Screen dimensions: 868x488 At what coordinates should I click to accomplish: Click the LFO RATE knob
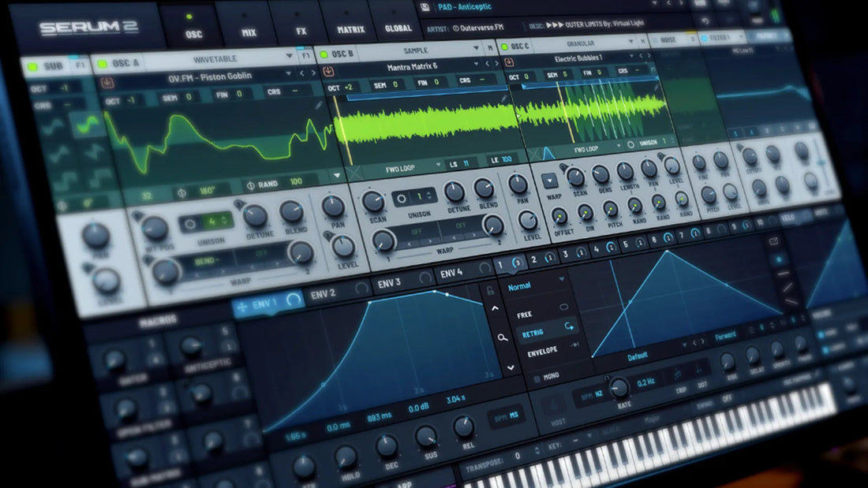619,389
